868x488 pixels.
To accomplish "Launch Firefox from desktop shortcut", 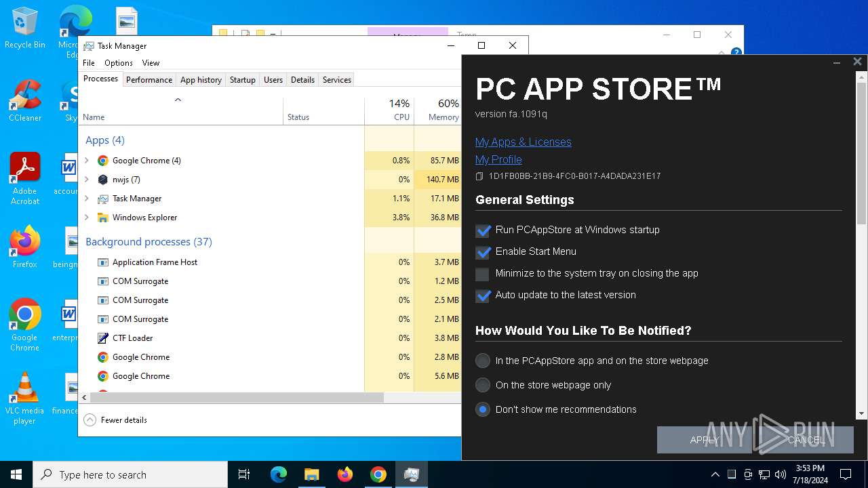I will pos(25,247).
